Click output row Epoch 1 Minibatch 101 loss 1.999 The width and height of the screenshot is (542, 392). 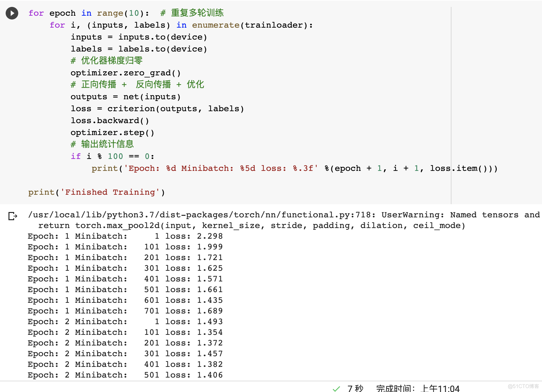pos(125,247)
